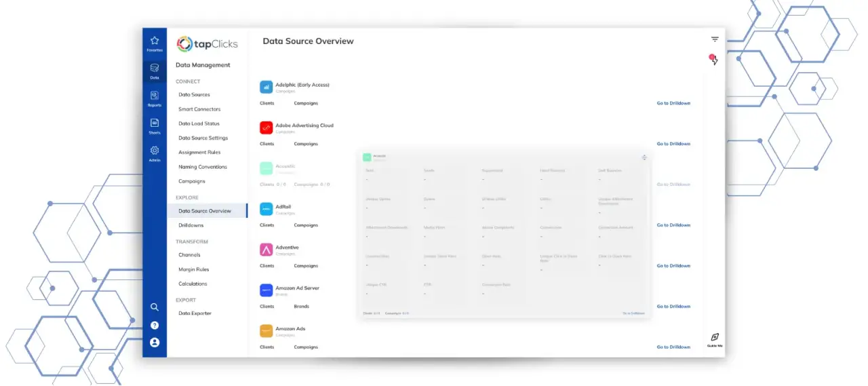Click the Adventive pink icon

tap(267, 250)
